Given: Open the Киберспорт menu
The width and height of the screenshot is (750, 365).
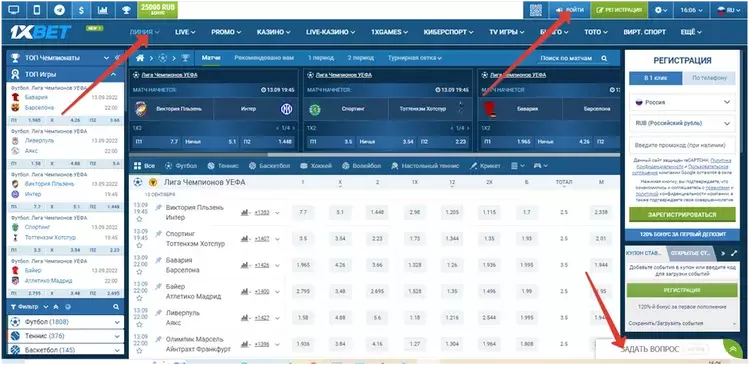Looking at the screenshot, I should (x=449, y=32).
